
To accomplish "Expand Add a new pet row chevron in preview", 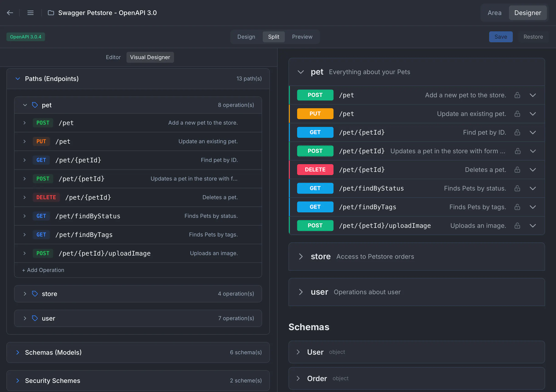I will click(x=533, y=95).
